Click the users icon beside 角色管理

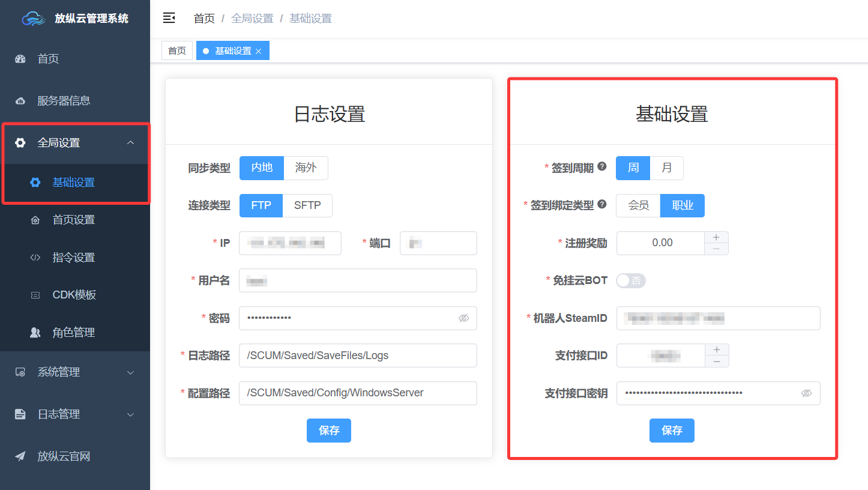tap(35, 333)
